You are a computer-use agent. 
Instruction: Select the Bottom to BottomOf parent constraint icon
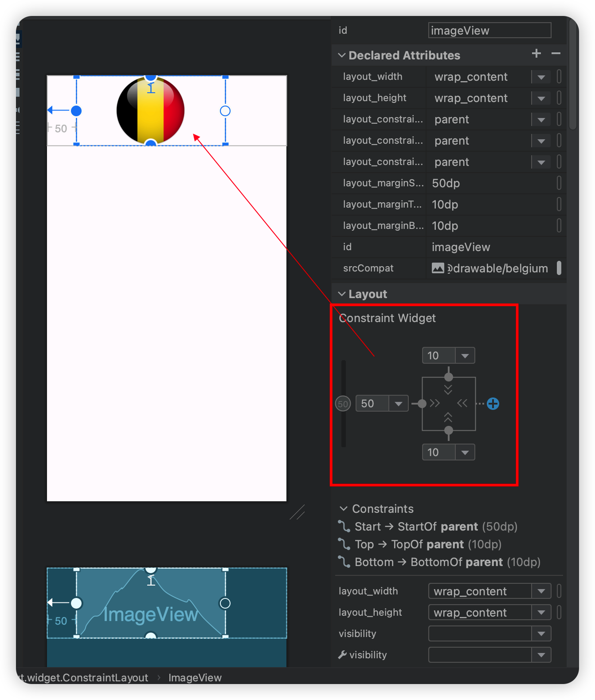[344, 562]
